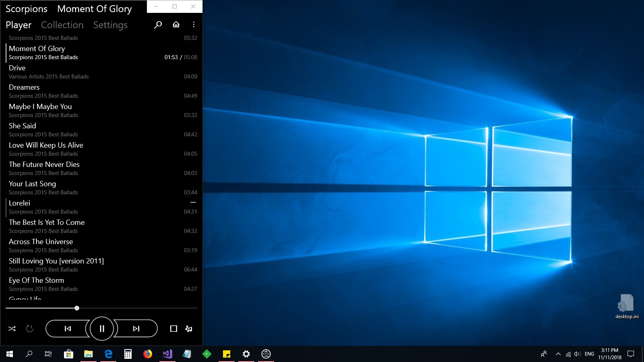644x362 pixels.
Task: Launch Microsoft Store from the taskbar
Action: [68, 354]
